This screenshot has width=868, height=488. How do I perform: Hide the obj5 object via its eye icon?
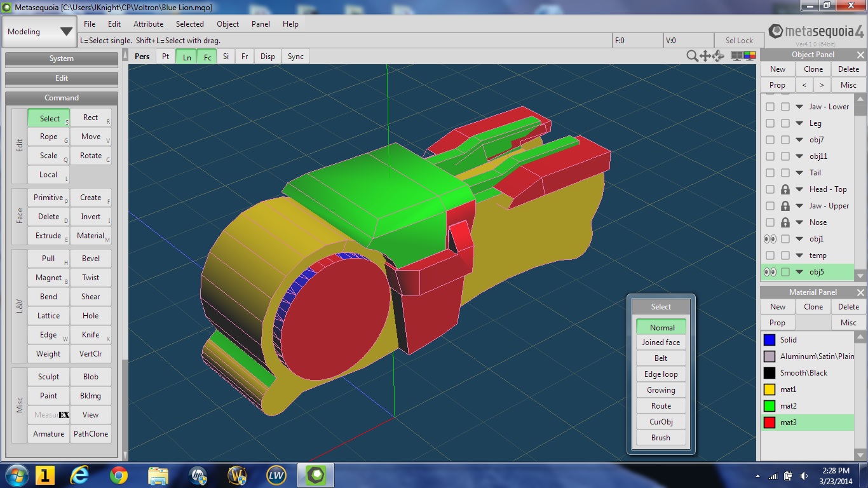(770, 272)
